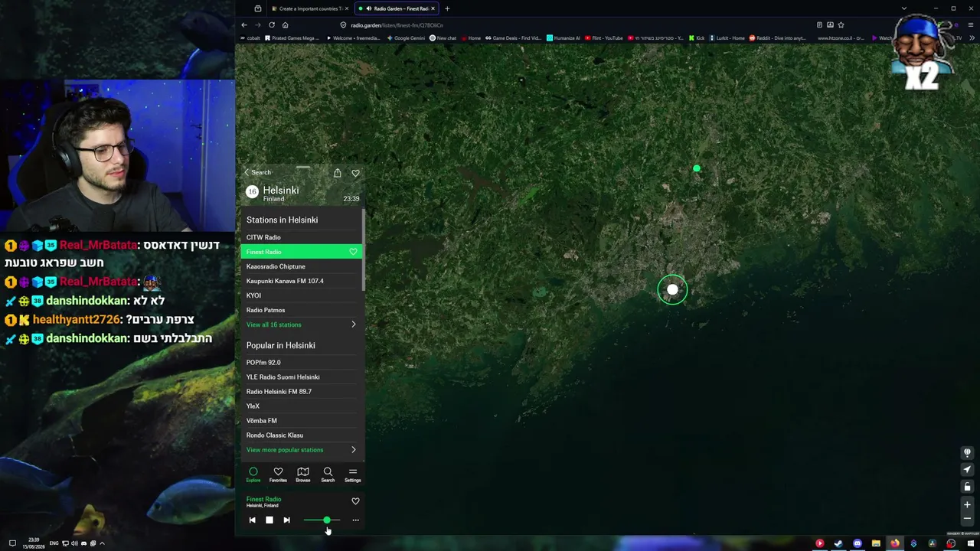Skip to next station

(x=286, y=520)
